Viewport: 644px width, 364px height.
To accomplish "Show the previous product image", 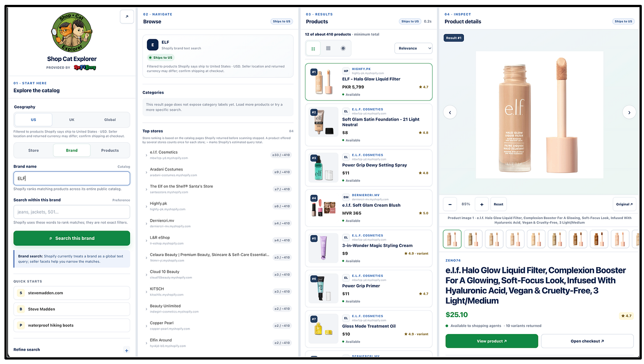I will (450, 112).
